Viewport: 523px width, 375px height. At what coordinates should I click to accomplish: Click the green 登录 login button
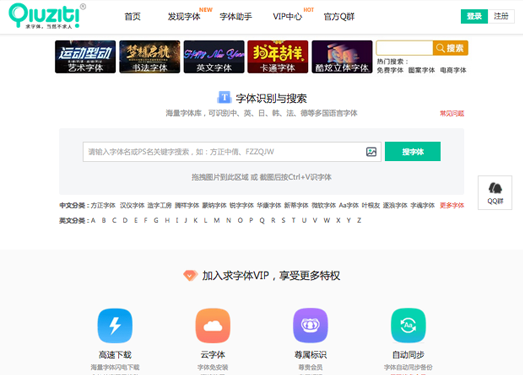pos(474,16)
